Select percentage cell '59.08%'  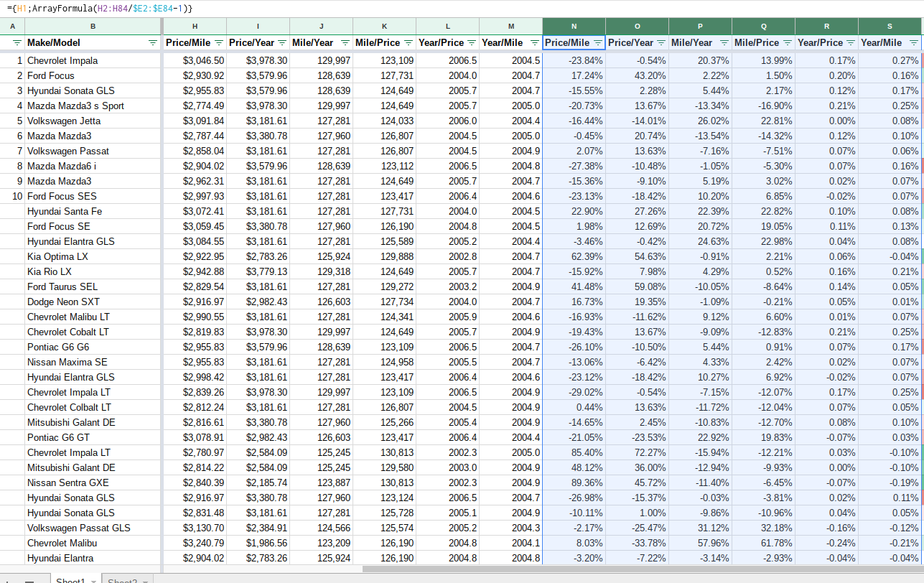[x=638, y=286]
